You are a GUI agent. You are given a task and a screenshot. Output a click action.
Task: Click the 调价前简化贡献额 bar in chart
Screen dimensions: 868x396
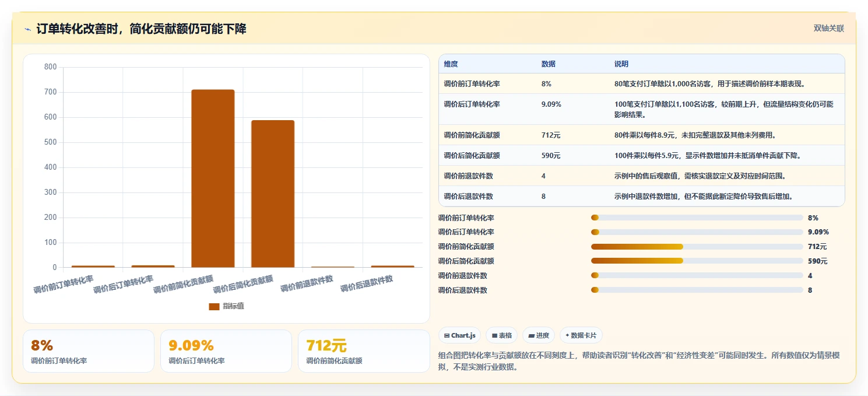point(213,178)
